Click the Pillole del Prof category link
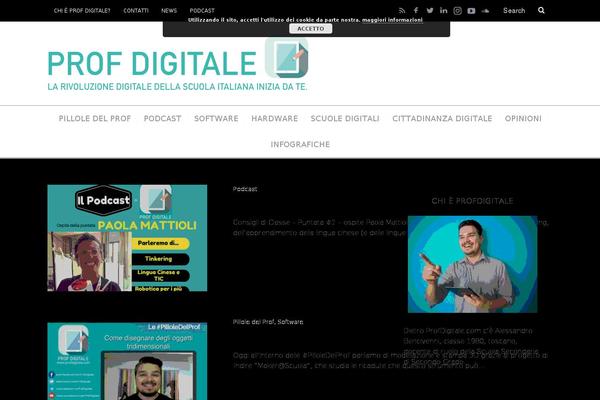Image resolution: width=600 pixels, height=400 pixels. coord(253,322)
